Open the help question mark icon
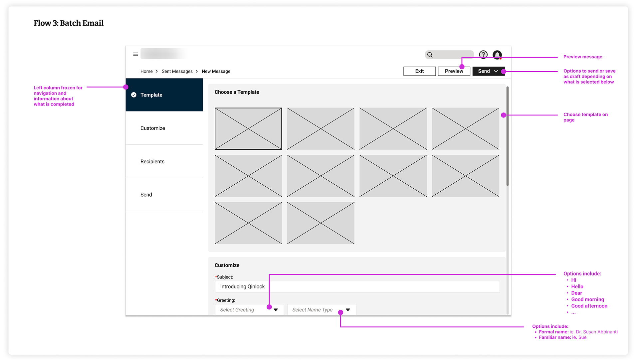 coord(483,55)
